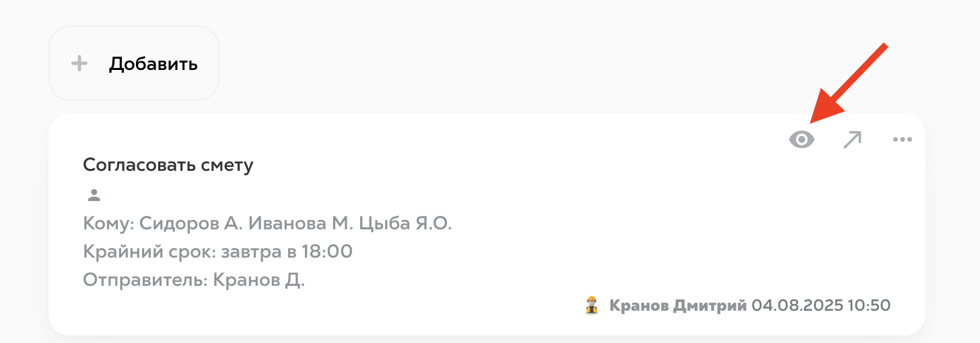This screenshot has width=980, height=343.
Task: Toggle the eye visibility icon on the task card
Action: pos(802,140)
